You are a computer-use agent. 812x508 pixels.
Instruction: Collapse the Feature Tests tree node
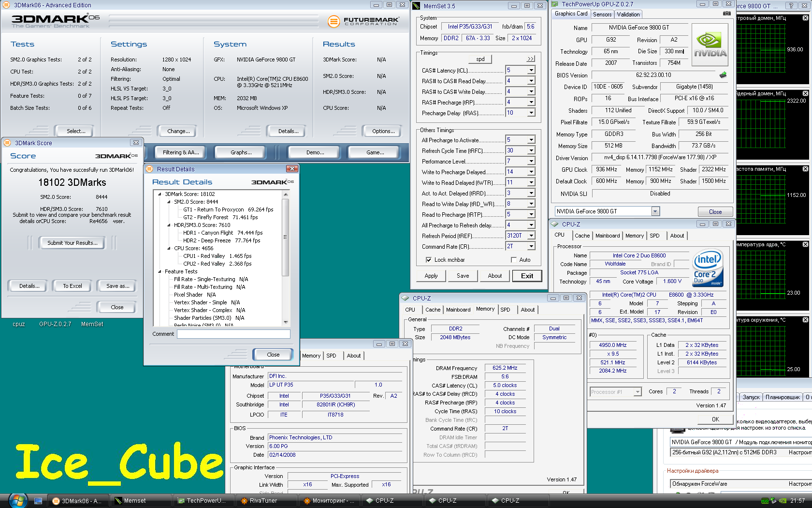click(x=159, y=271)
